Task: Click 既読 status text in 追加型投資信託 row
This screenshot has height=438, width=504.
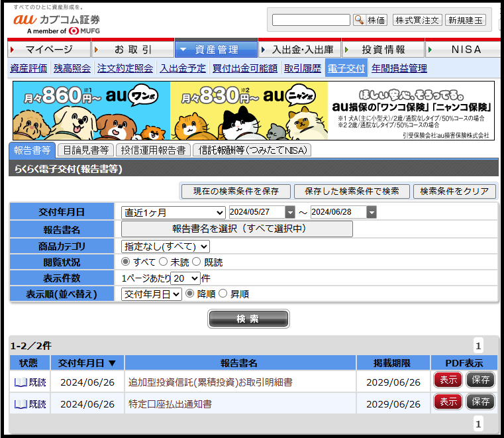Action: click(38, 382)
